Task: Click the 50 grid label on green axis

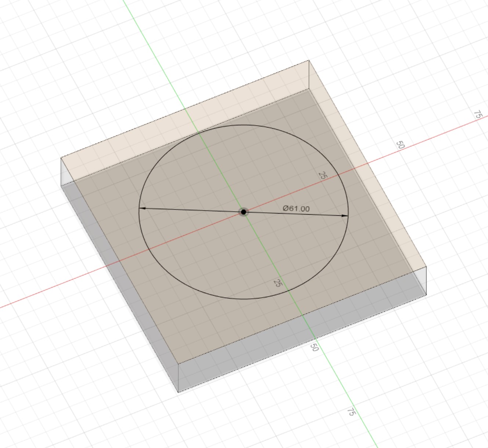Action: point(314,347)
